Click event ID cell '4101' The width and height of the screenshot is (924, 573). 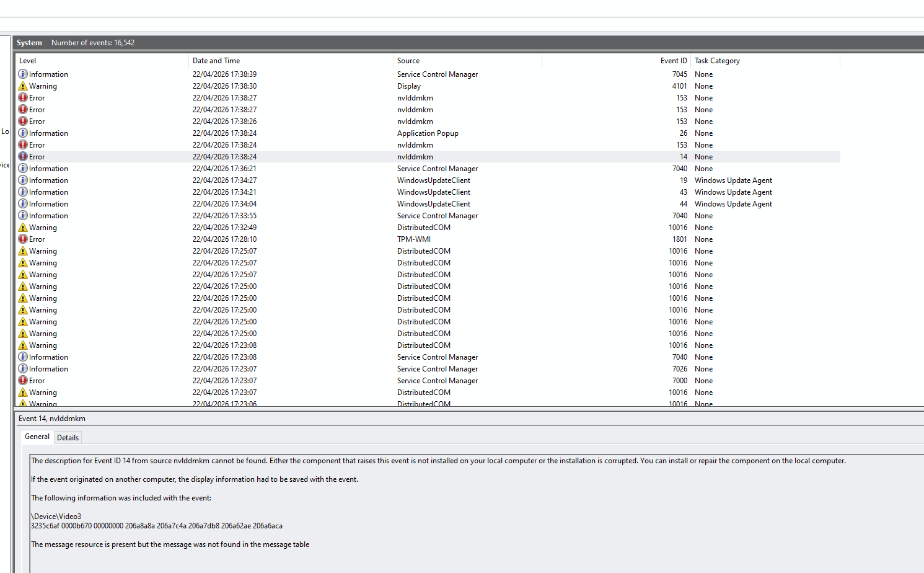pos(680,86)
